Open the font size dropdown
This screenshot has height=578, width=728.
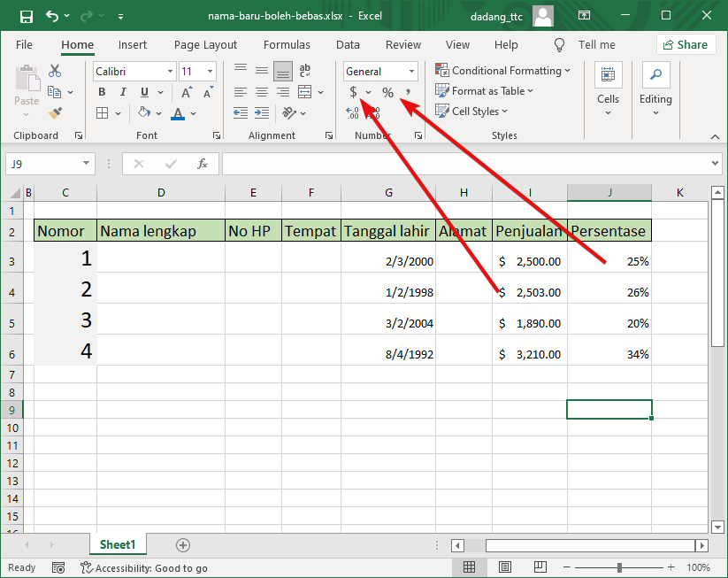point(209,71)
